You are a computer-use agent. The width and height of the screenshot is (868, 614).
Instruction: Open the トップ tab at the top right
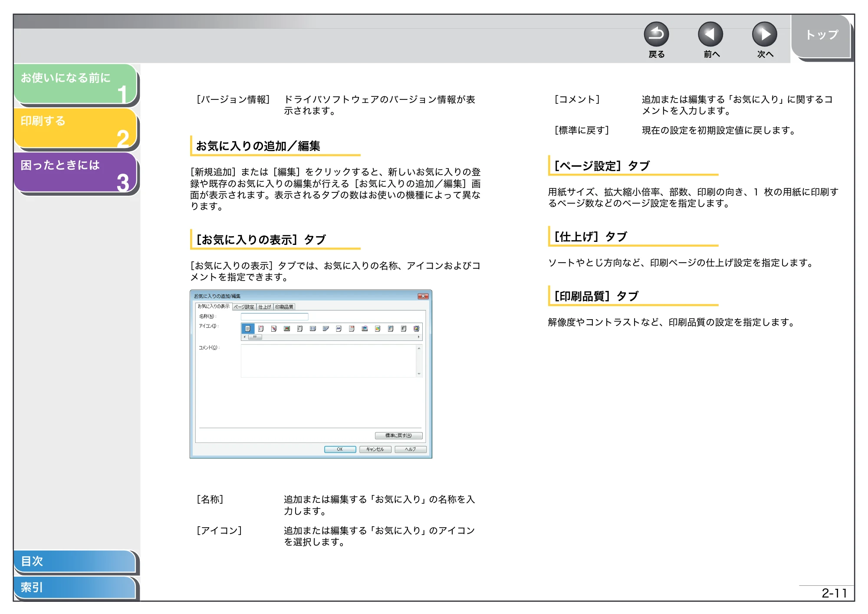(x=822, y=35)
